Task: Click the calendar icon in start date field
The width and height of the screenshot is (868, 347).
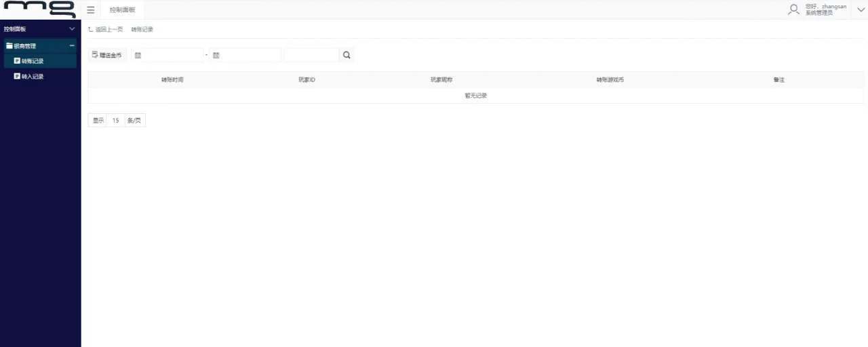Action: point(138,56)
